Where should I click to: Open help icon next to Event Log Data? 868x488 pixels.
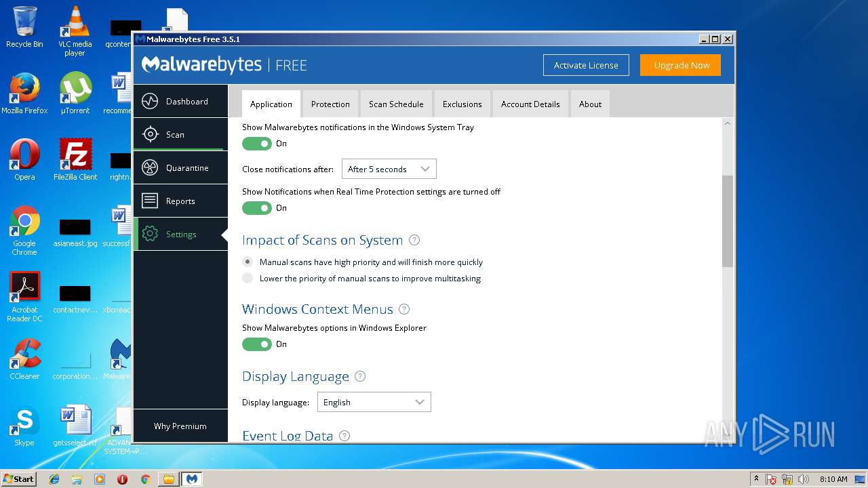tap(344, 436)
